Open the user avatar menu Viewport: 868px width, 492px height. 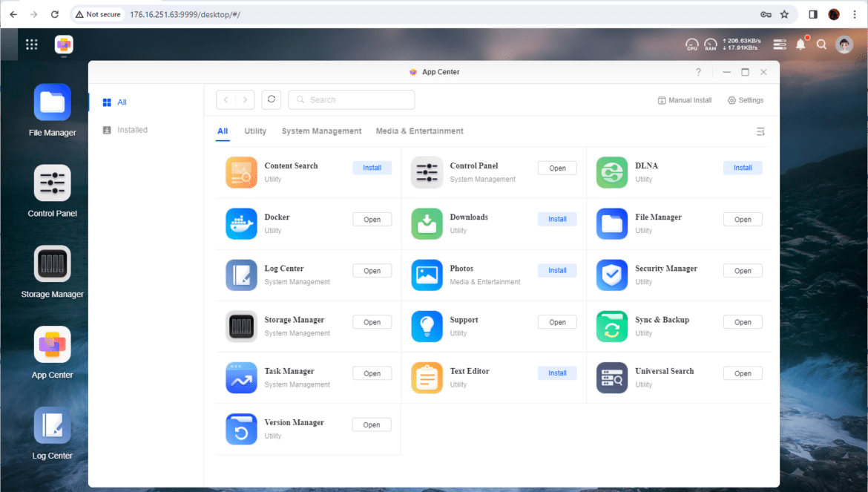point(844,45)
